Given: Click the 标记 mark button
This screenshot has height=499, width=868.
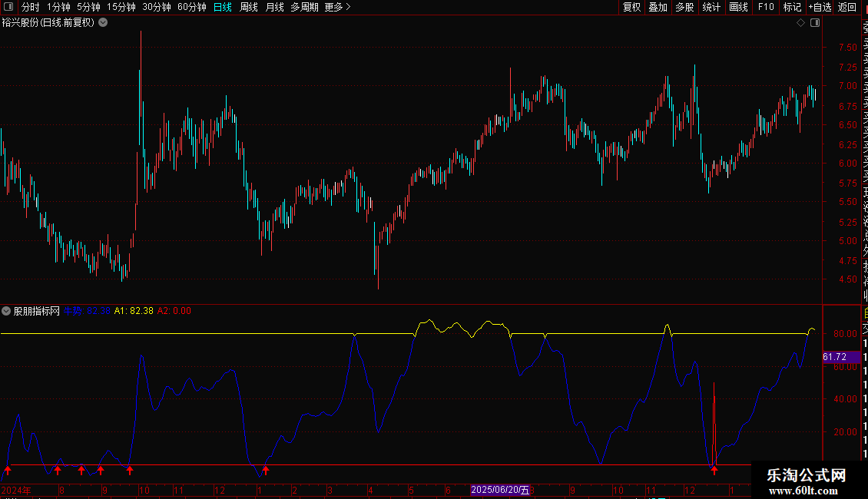Looking at the screenshot, I should (792, 7).
